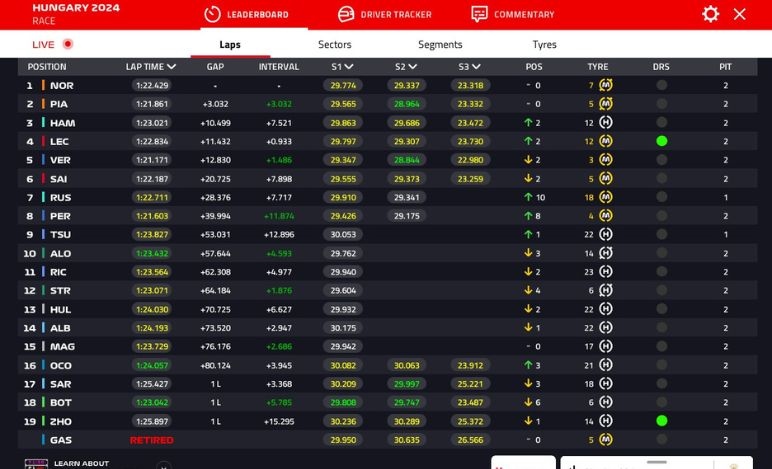The image size is (772, 469).
Task: Click the position lost arrow for VER
Action: [x=528, y=160]
